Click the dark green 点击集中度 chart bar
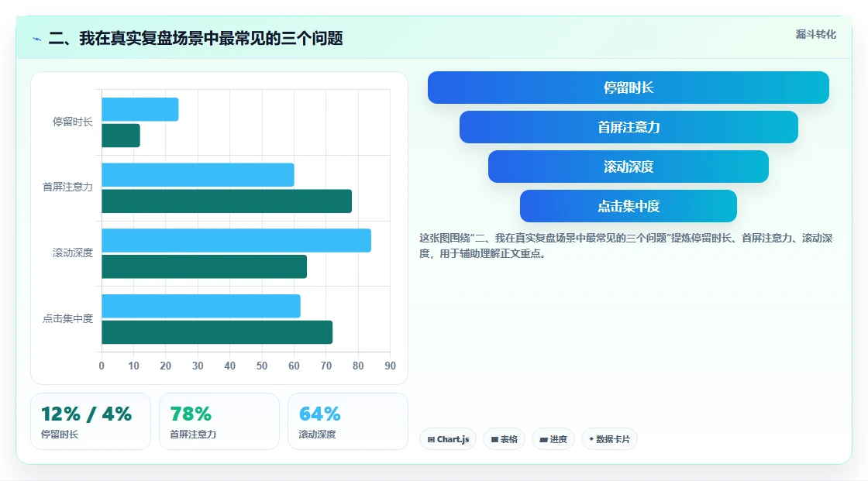The width and height of the screenshot is (868, 481). [217, 332]
